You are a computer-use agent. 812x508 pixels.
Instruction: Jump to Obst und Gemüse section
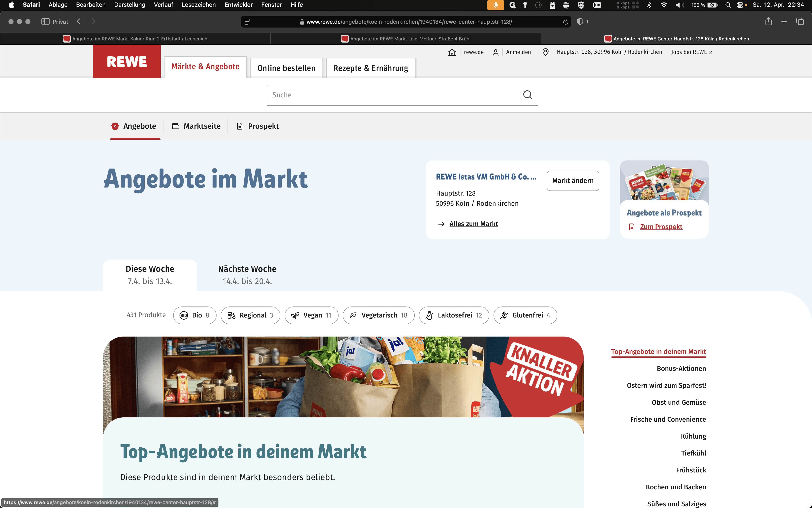click(x=679, y=403)
